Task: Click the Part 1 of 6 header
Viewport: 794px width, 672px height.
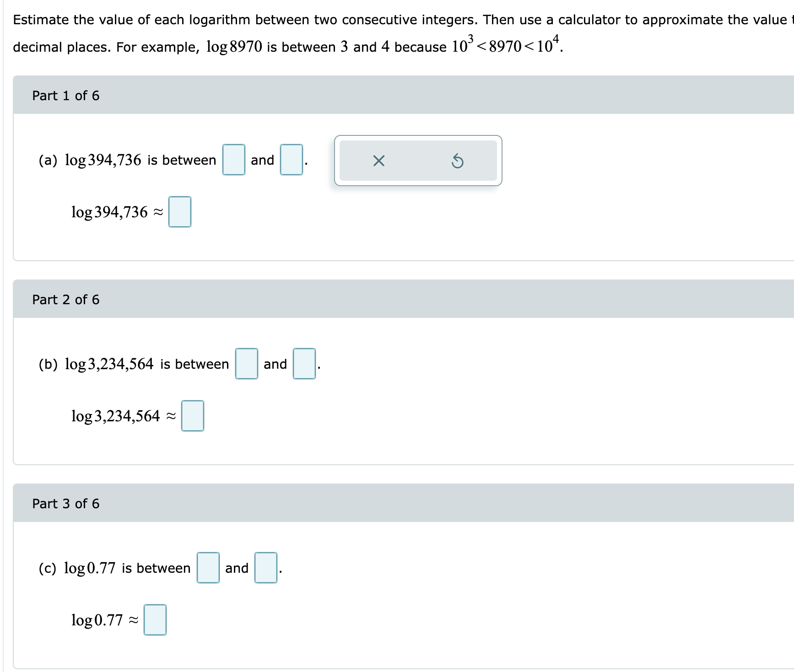Action: click(x=66, y=96)
